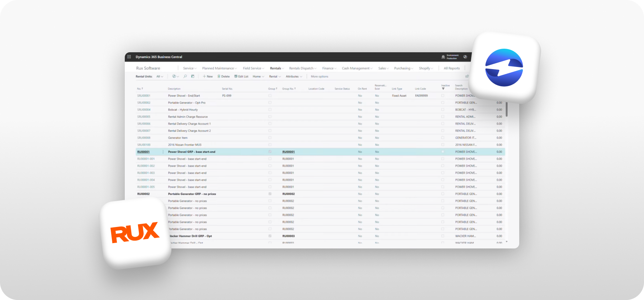The image size is (644, 300).
Task: Click the Link Code column header
Action: point(420,89)
